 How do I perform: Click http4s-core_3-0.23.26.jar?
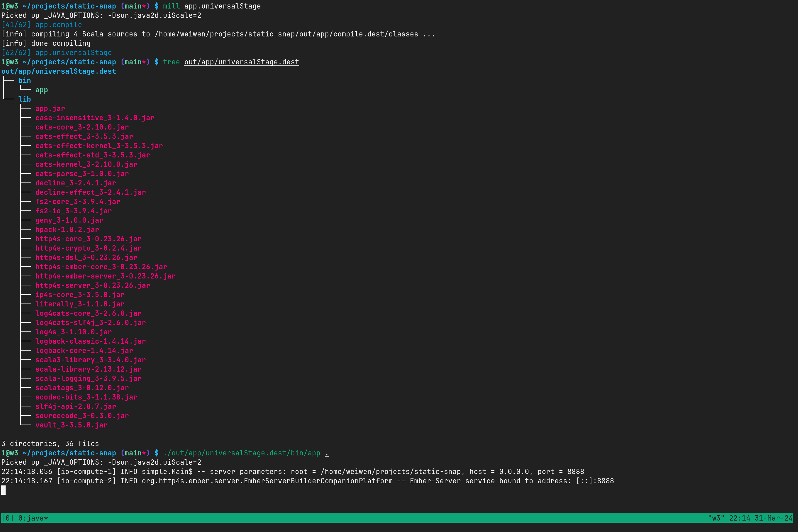89,239
